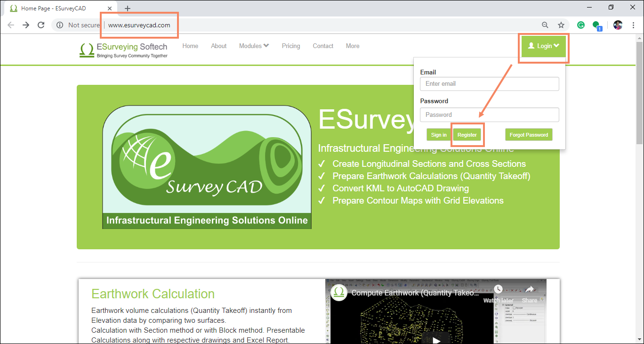Click the Forgot Password button

tap(529, 135)
